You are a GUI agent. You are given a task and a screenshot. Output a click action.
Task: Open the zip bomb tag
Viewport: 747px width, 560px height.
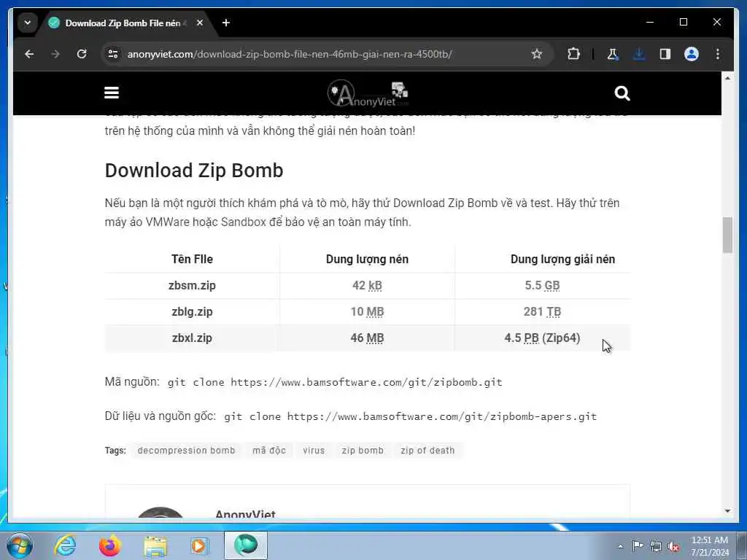[363, 451]
